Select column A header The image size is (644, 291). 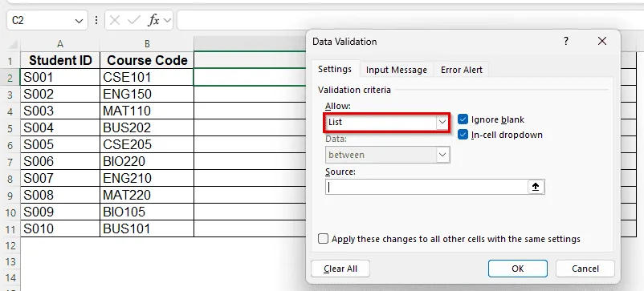pos(60,44)
